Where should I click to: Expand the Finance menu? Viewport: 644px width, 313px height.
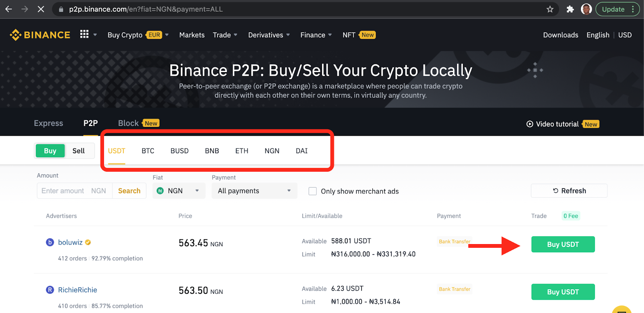coord(316,35)
